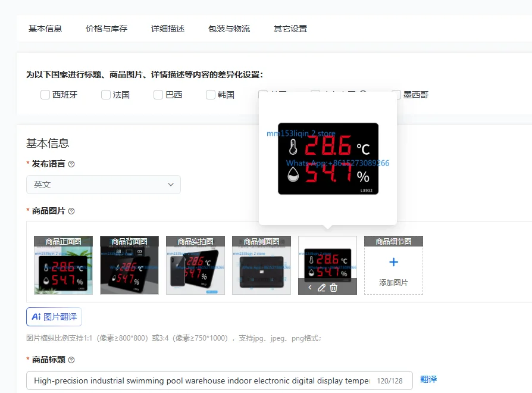Move hovered image left with arrow icon
Image resolution: width=532 pixels, height=393 pixels.
pyautogui.click(x=310, y=288)
